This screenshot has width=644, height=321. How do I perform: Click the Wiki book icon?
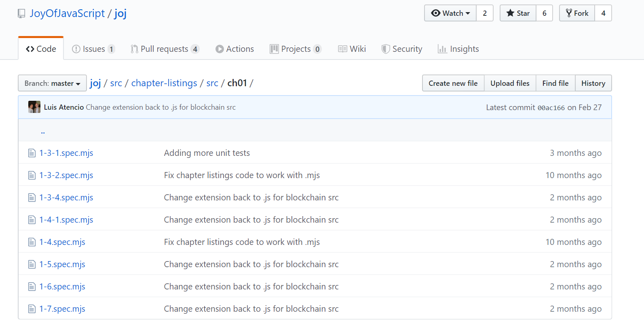pyautogui.click(x=342, y=49)
